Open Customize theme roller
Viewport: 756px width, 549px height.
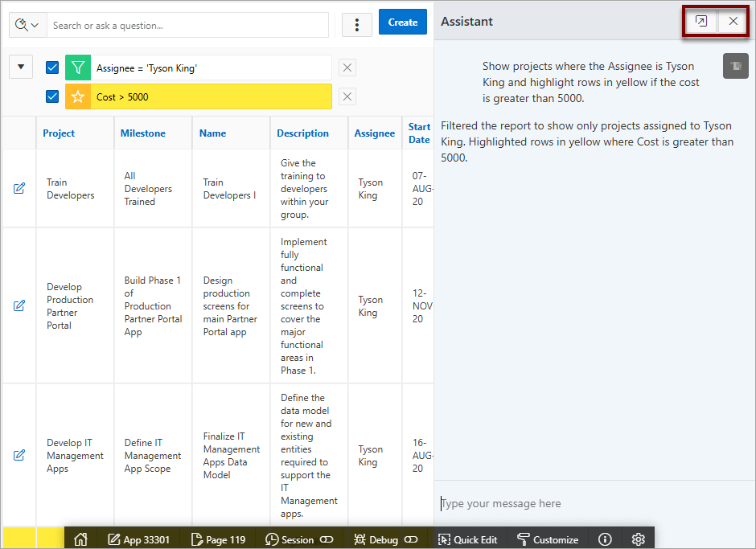pyautogui.click(x=547, y=539)
